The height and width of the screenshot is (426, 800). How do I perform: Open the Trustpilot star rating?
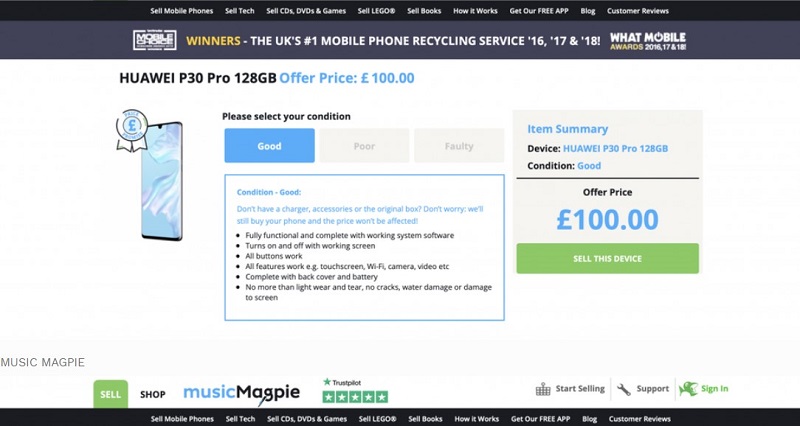coord(354,396)
